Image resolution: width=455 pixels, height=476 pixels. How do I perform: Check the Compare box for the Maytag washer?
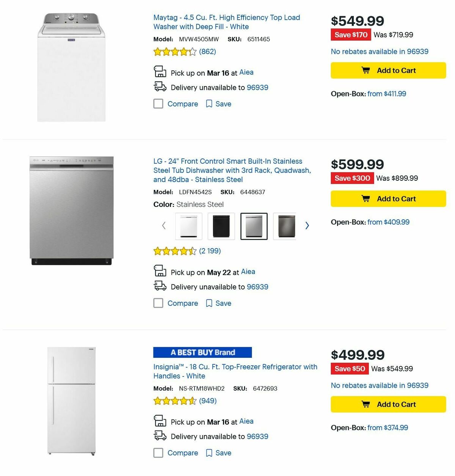coord(158,103)
